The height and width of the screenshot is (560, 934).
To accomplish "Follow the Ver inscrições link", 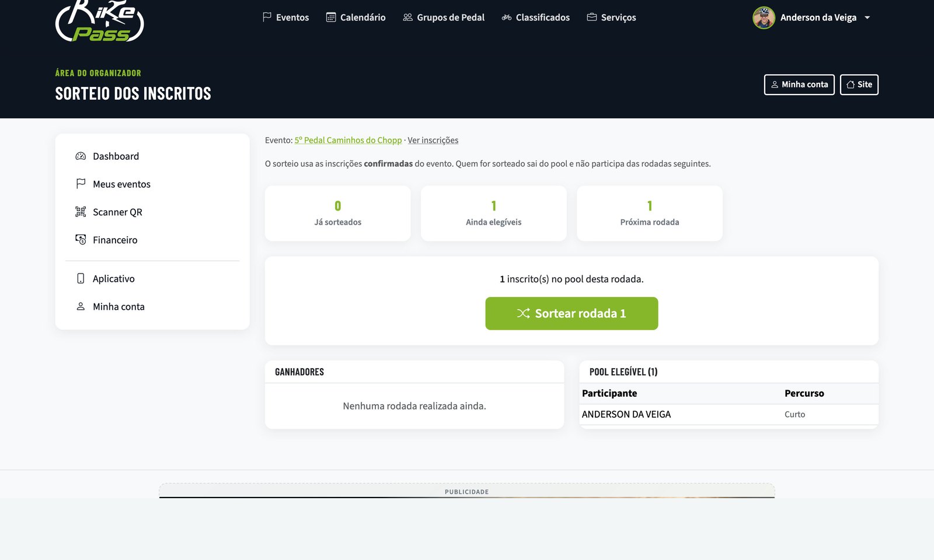I will pyautogui.click(x=433, y=140).
